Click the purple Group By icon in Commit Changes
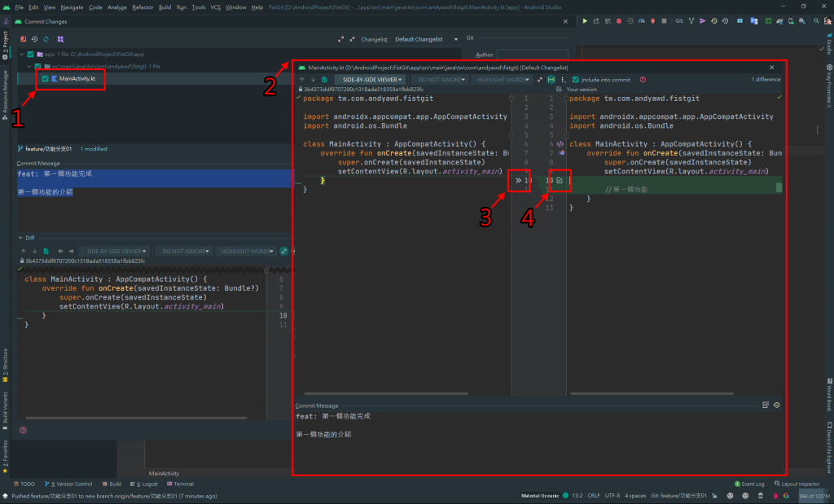 point(60,39)
